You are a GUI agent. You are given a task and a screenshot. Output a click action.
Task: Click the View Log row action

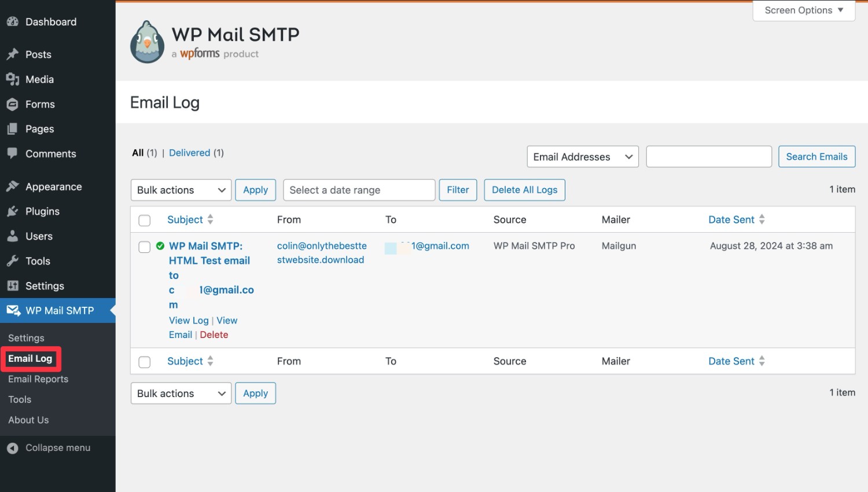coord(189,320)
